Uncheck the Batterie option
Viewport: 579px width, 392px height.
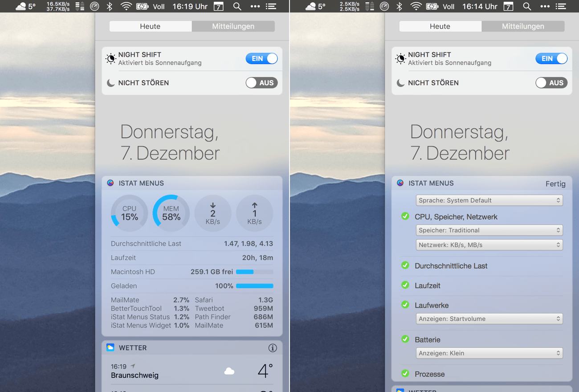pos(405,339)
